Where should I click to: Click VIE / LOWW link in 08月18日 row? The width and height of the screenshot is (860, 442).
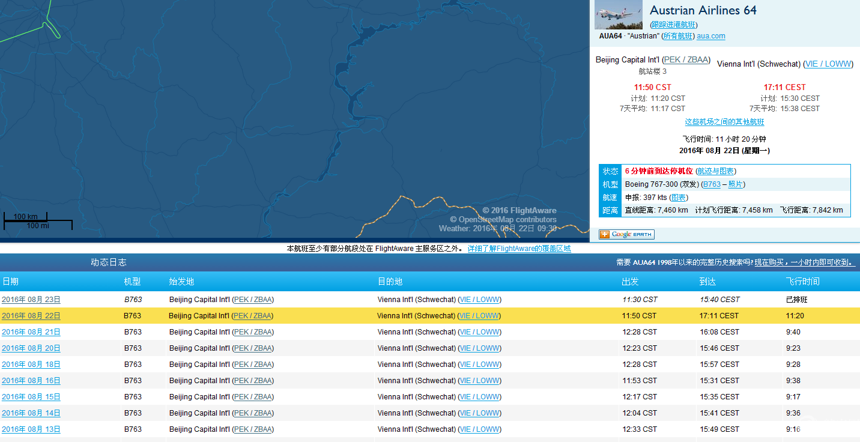tap(479, 364)
